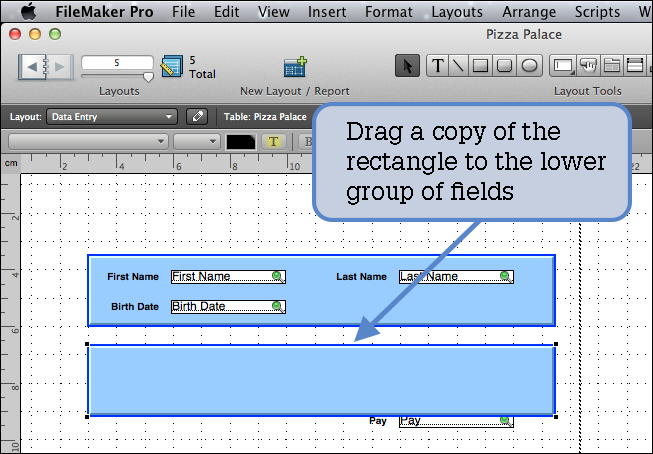Select the Oval tool
The image size is (653, 454).
(x=529, y=66)
